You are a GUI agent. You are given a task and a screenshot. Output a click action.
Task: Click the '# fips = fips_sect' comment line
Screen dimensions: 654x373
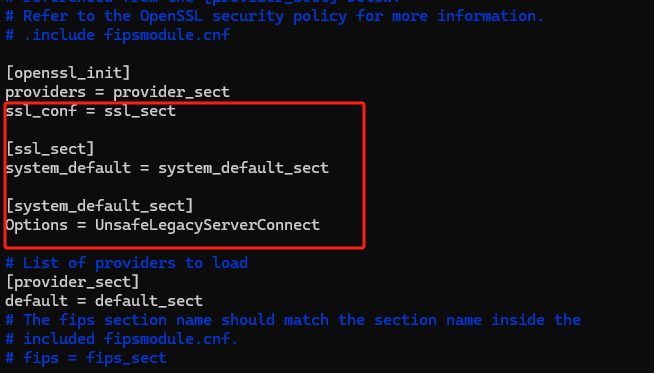click(86, 358)
